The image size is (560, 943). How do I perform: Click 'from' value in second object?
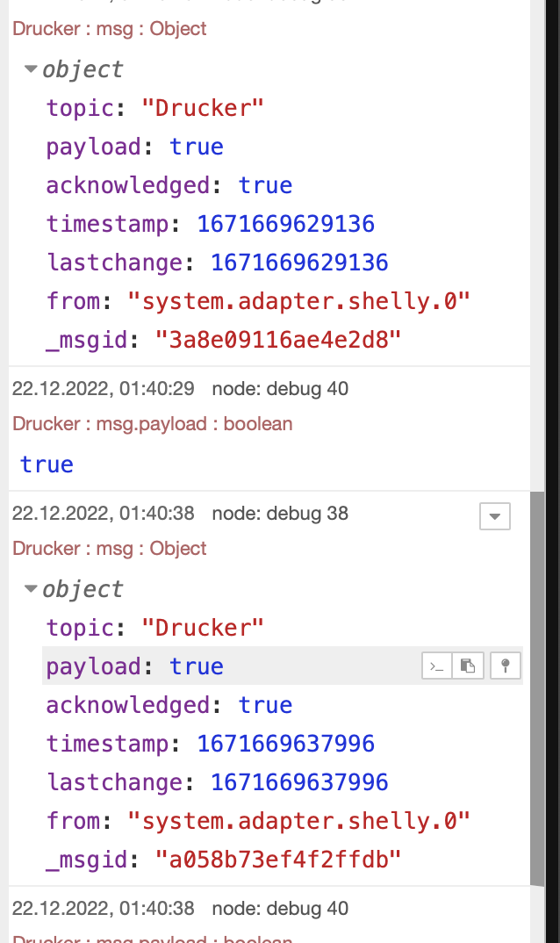pyautogui.click(x=298, y=820)
